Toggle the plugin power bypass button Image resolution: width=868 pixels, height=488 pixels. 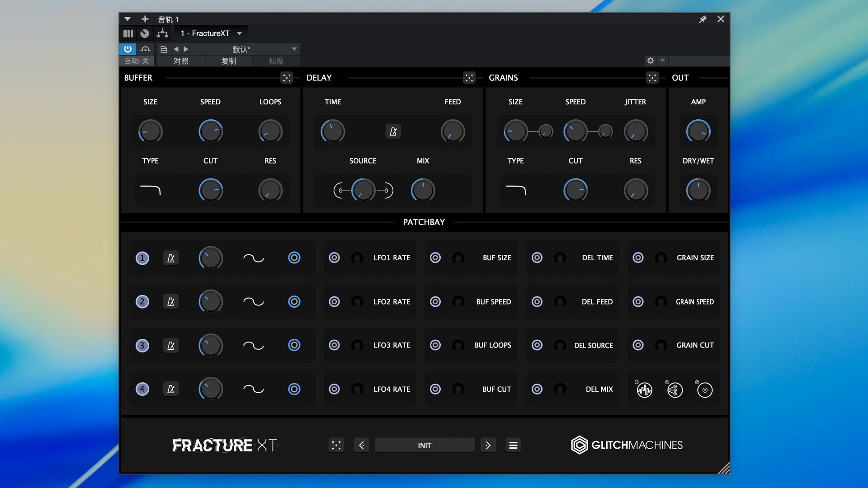tap(128, 49)
